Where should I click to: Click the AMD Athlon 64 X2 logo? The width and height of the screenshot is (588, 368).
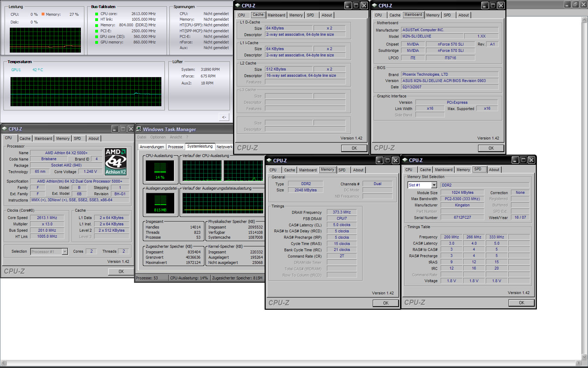point(116,162)
